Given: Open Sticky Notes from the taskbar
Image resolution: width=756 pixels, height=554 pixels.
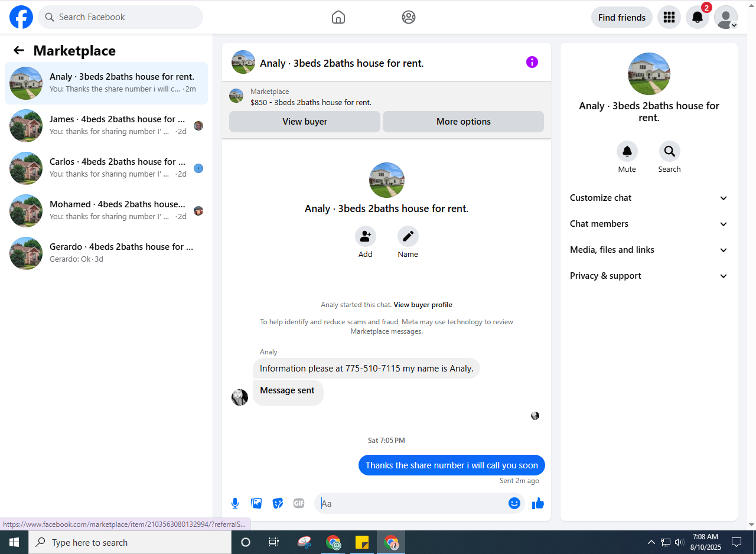Looking at the screenshot, I should tap(362, 542).
